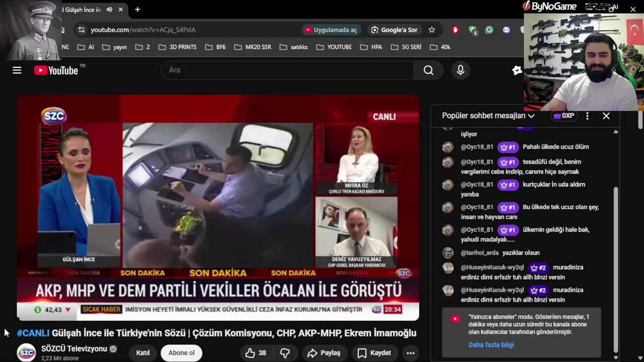Open the #CANLI hashtag link
Screen dimensions: 644x362
point(33,333)
